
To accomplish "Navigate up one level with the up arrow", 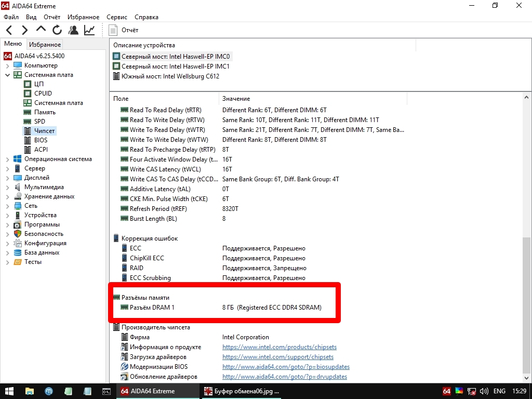I will 41,30.
